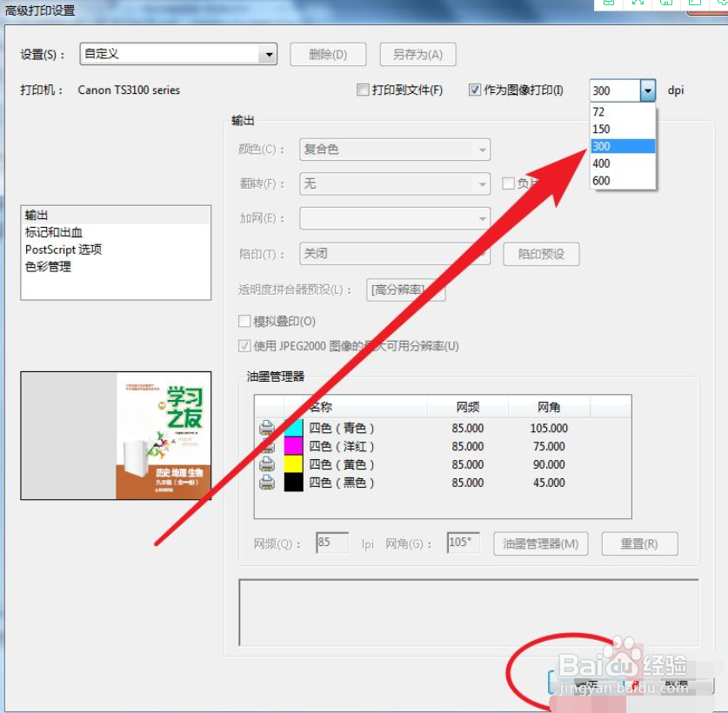This screenshot has width=728, height=713.
Task: Click the printer icon on the 四色（黄色）row
Action: [x=270, y=464]
